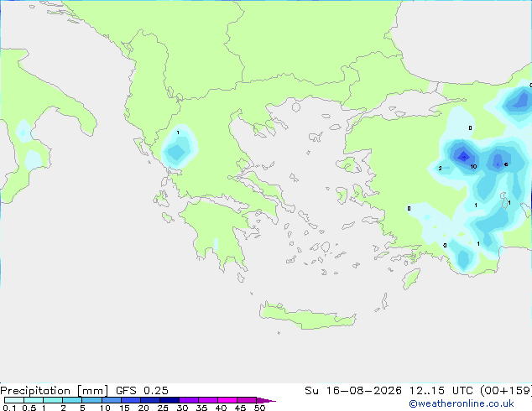Click legend scale value '0.5'

pos(29,408)
